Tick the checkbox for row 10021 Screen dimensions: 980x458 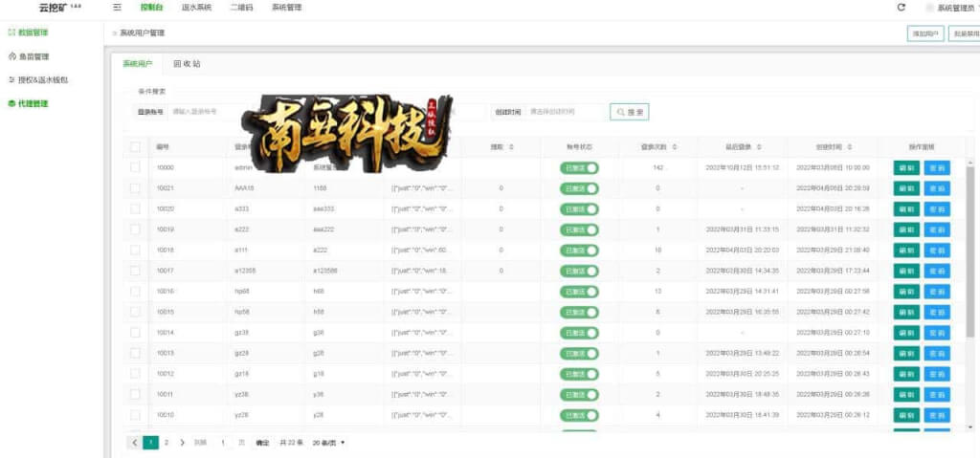click(x=135, y=188)
